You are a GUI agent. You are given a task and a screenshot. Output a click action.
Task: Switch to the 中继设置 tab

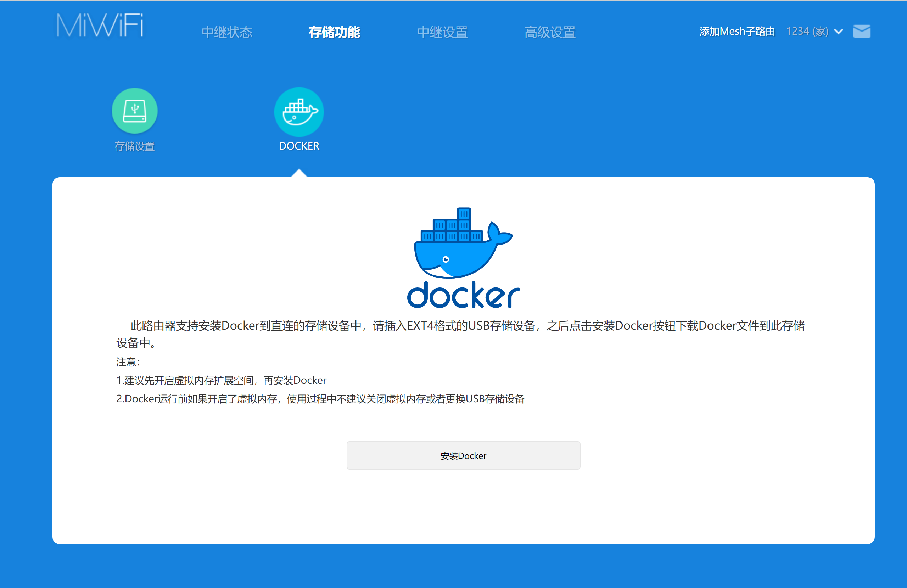pyautogui.click(x=442, y=32)
